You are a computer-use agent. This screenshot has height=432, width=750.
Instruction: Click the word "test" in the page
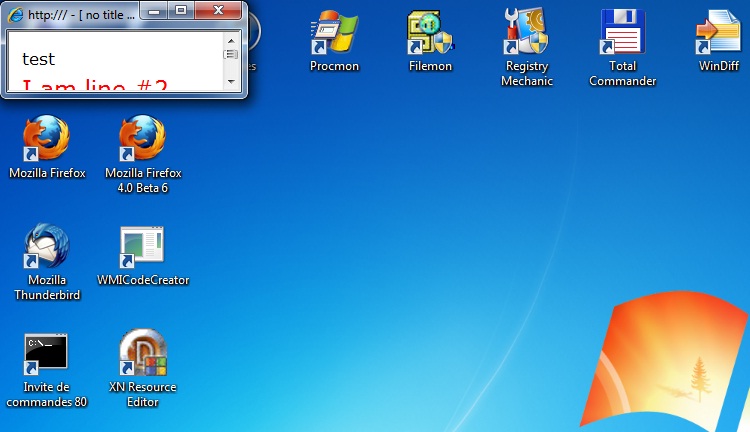tap(39, 60)
